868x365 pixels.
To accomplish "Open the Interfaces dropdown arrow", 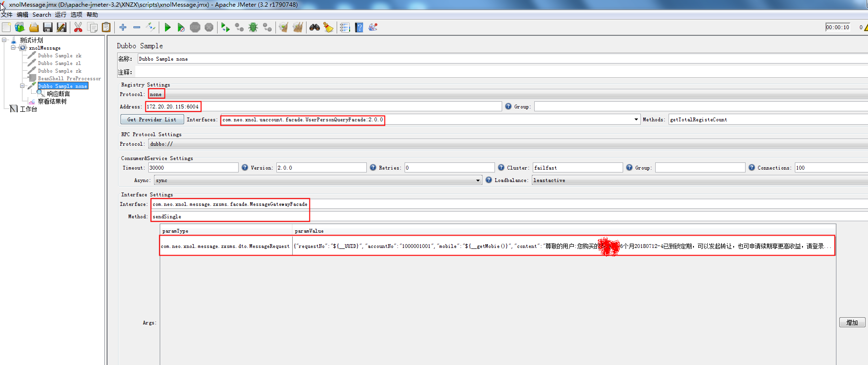I will (x=636, y=119).
